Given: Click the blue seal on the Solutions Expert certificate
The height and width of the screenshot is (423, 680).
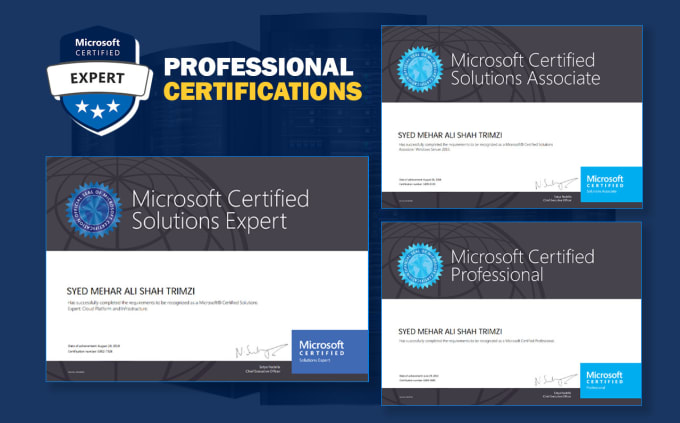Looking at the screenshot, I should click(x=94, y=210).
